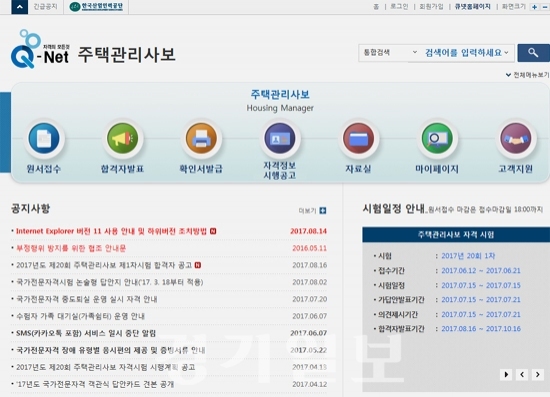Viewport: 550px width, 397px height.
Task: Open 제1차시험 합격자 공고 notice
Action: point(104,265)
